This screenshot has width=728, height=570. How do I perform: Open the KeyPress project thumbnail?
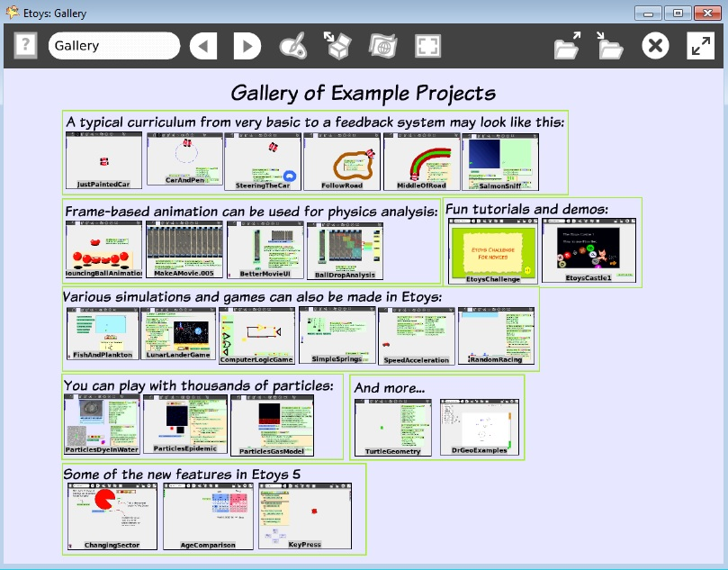[305, 516]
